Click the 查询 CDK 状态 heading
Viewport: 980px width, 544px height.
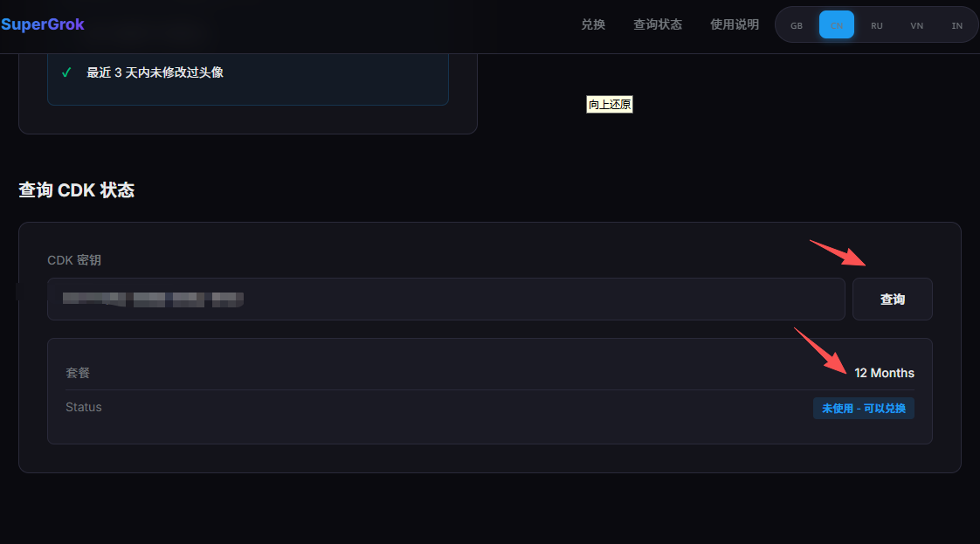76,189
